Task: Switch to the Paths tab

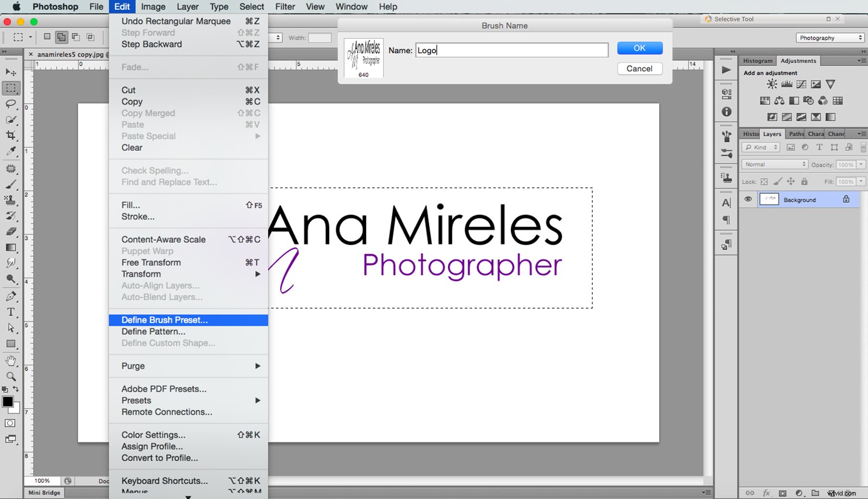Action: tap(796, 134)
